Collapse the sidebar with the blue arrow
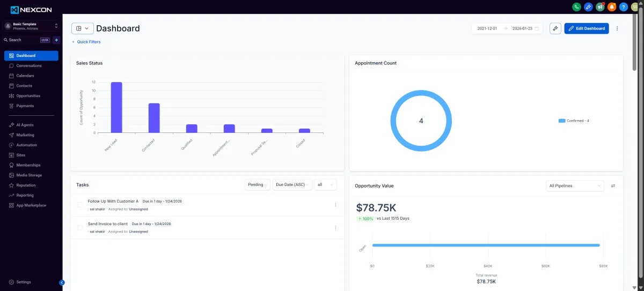644x291 pixels. (x=62, y=282)
